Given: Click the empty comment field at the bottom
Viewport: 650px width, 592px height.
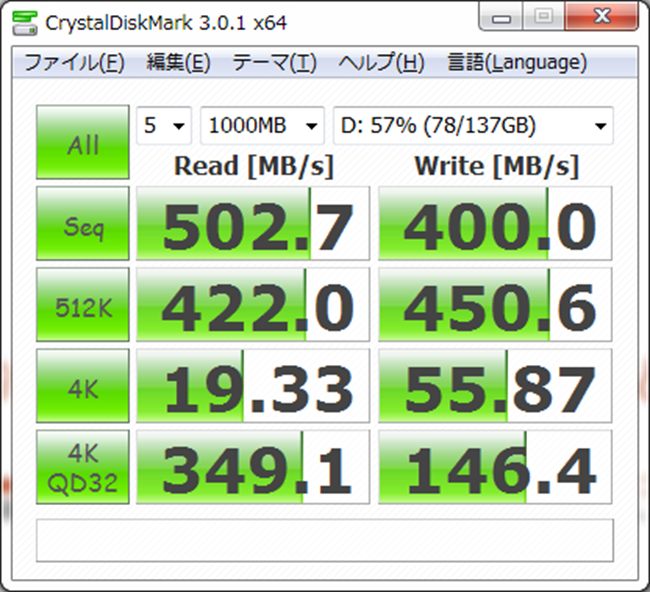Looking at the screenshot, I should point(325,540).
